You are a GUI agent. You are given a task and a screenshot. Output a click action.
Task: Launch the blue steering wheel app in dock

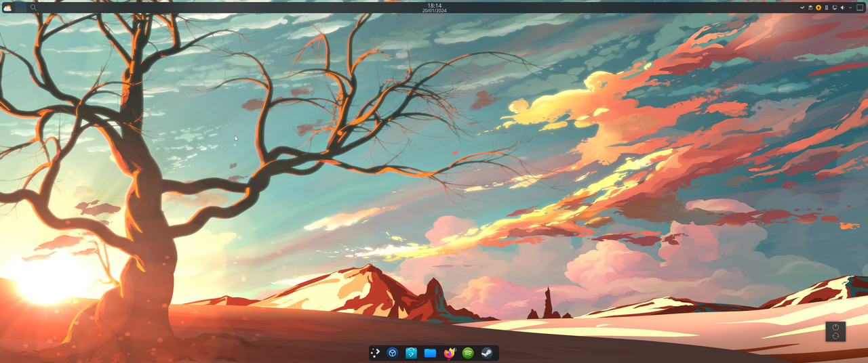tap(393, 353)
